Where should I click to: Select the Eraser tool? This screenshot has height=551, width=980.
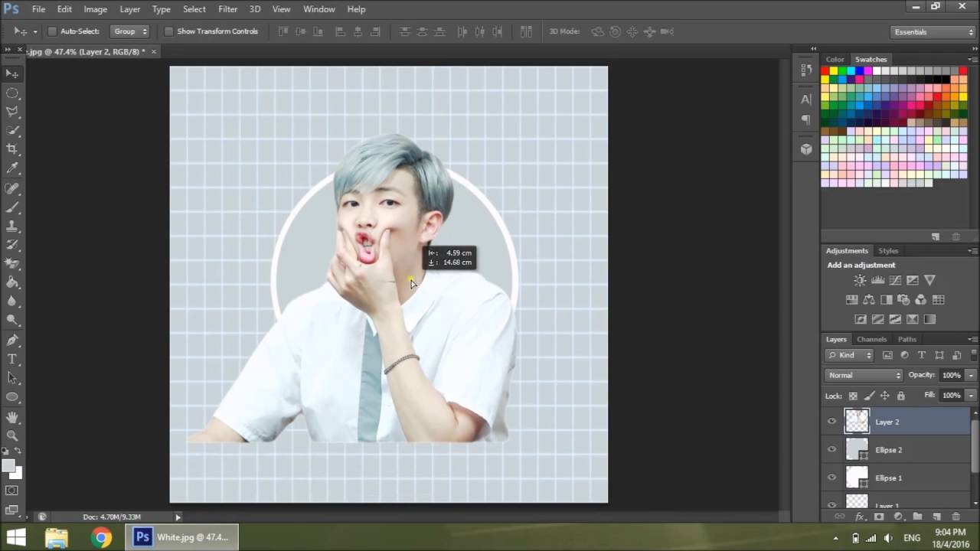tap(12, 264)
